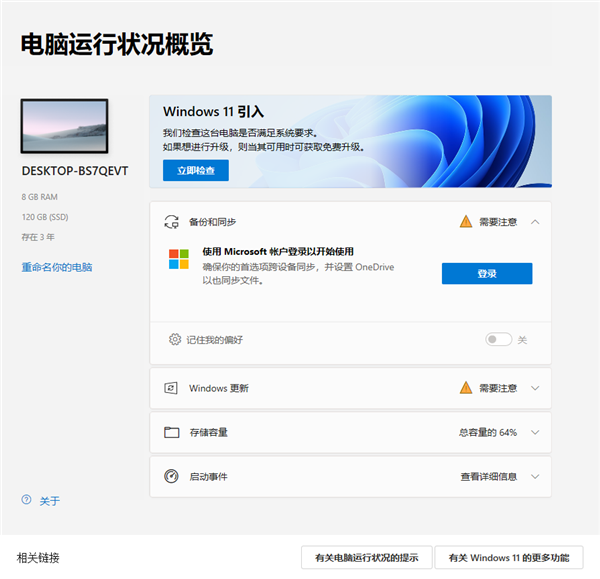Viewport: 600px width, 579px height.
Task: Open the 重命名你的电脑 link
Action: (57, 267)
